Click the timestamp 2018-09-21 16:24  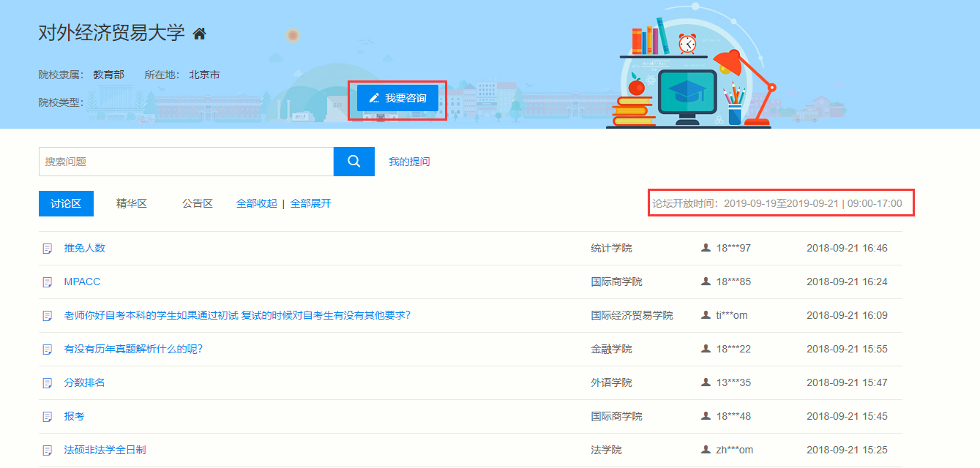(x=847, y=282)
